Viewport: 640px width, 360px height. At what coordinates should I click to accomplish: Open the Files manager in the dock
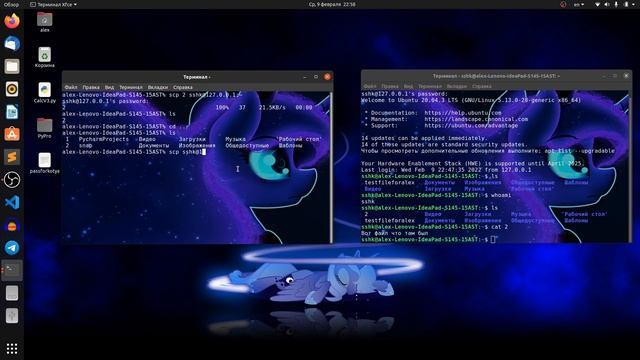[x=12, y=66]
